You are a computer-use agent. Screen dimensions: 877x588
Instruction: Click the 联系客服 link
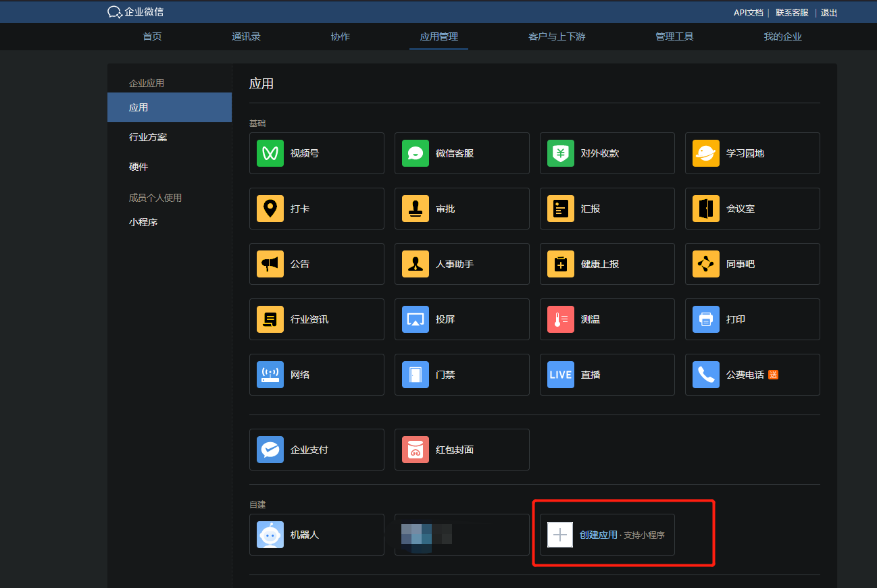[x=792, y=12]
